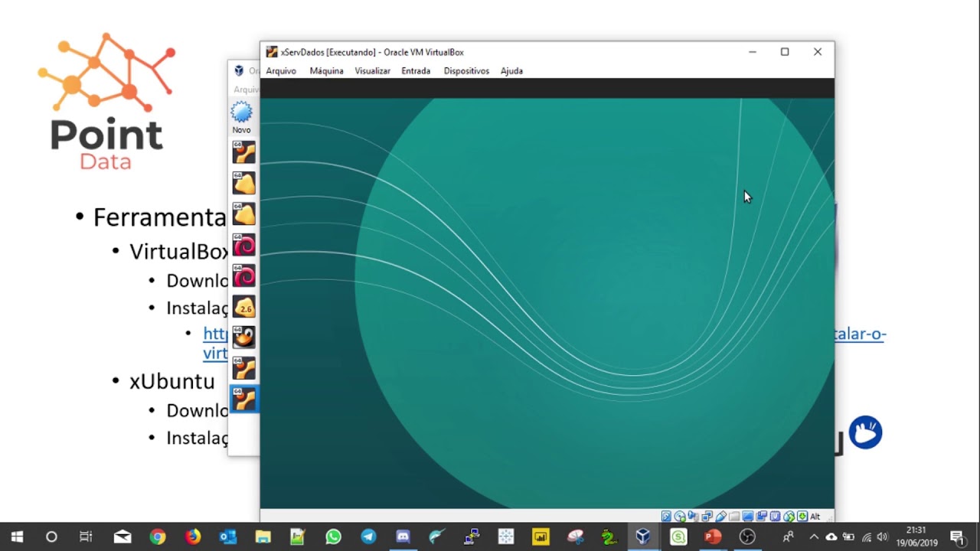The height and width of the screenshot is (551, 980).
Task: Open WhatsApp from taskbar
Action: point(333,536)
